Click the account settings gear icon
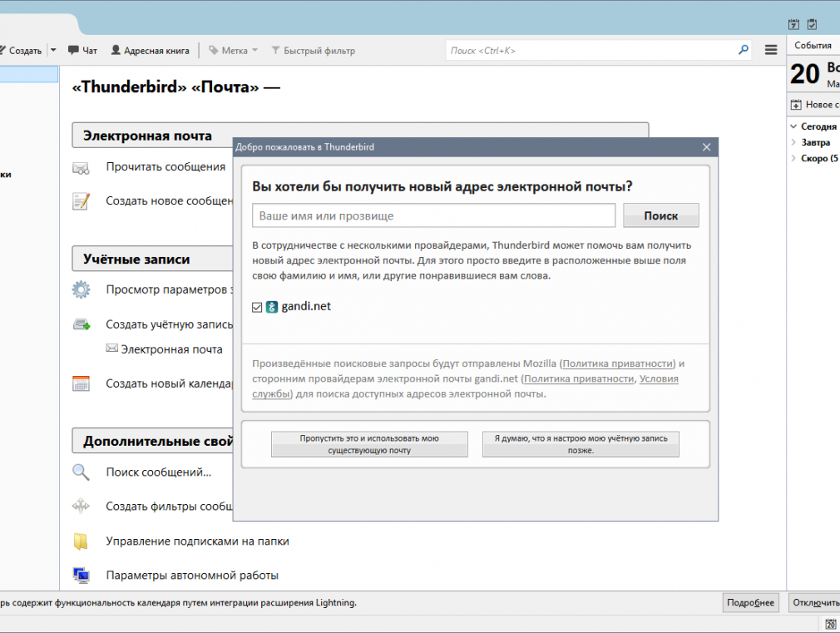 (81, 289)
